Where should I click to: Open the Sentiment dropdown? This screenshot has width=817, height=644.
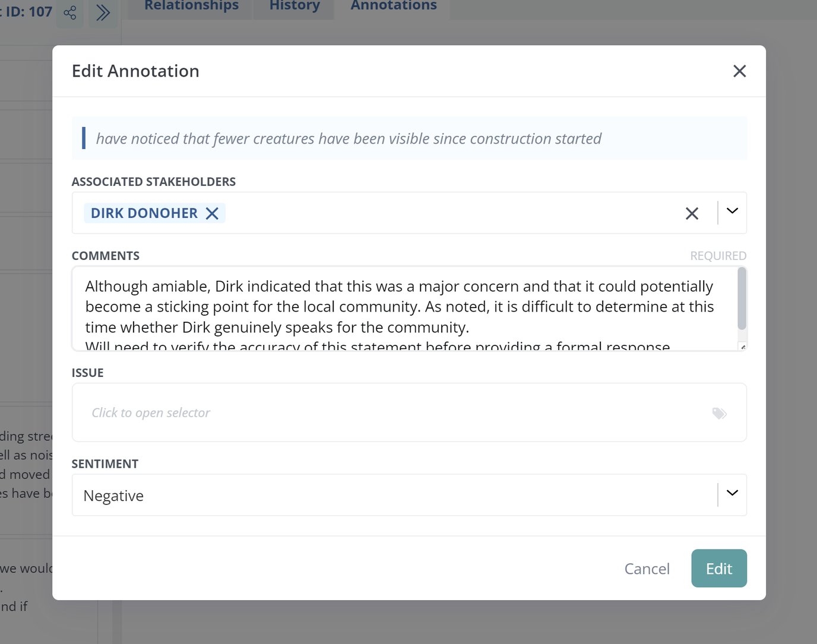pos(732,493)
